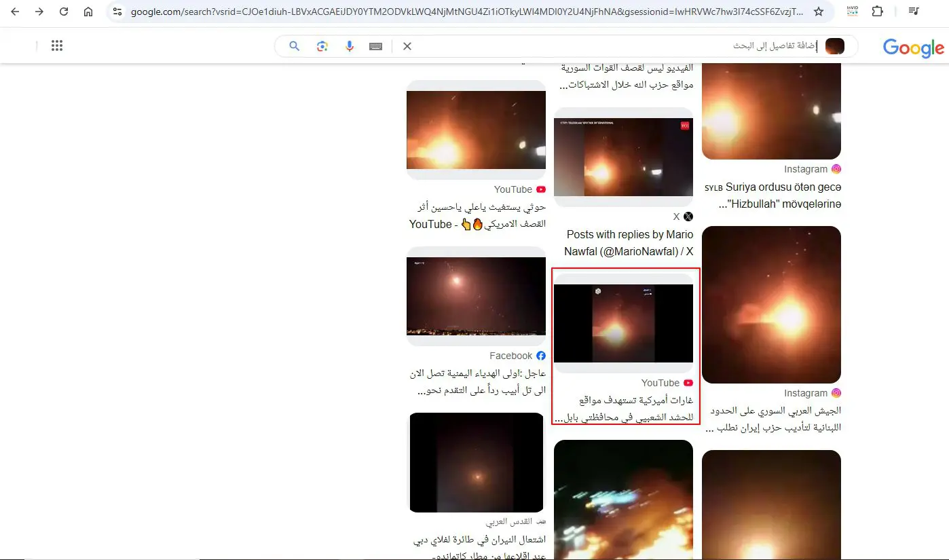Open the Mario Nawfal X post thumbnail

point(623,157)
